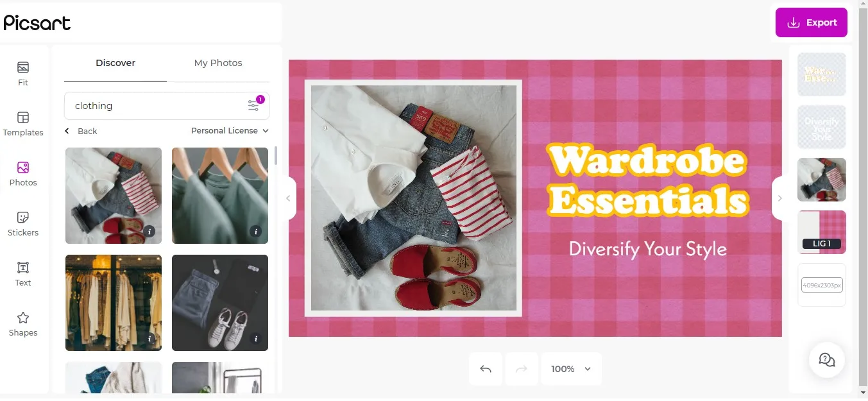Open the Templates panel
868x401 pixels.
click(x=23, y=124)
